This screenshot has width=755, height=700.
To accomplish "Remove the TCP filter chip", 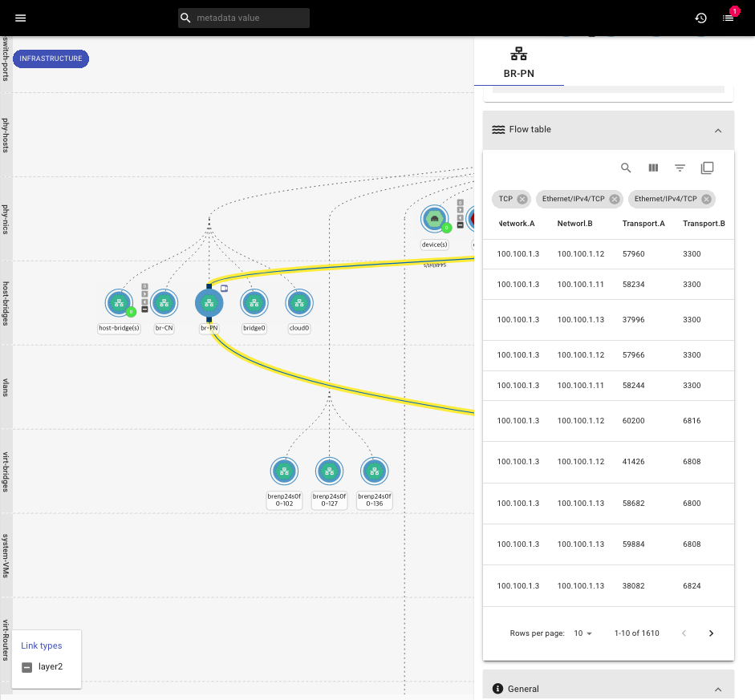I will (x=522, y=199).
